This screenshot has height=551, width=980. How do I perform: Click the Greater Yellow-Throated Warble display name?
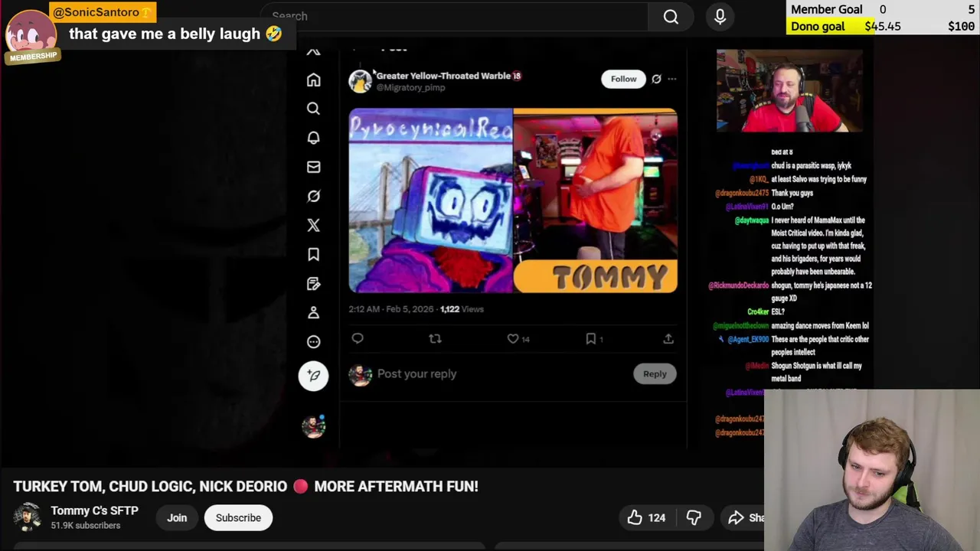[443, 76]
